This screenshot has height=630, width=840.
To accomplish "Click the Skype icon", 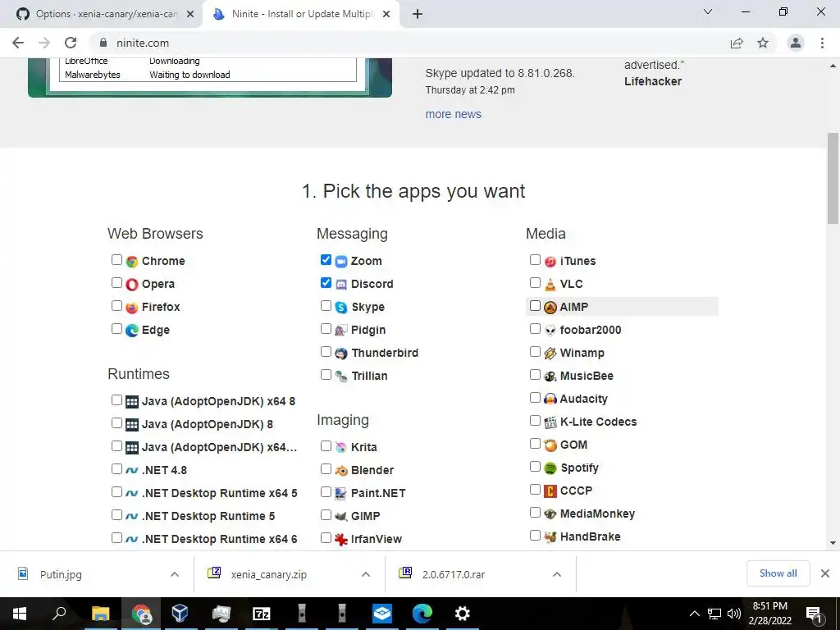I will coord(341,308).
